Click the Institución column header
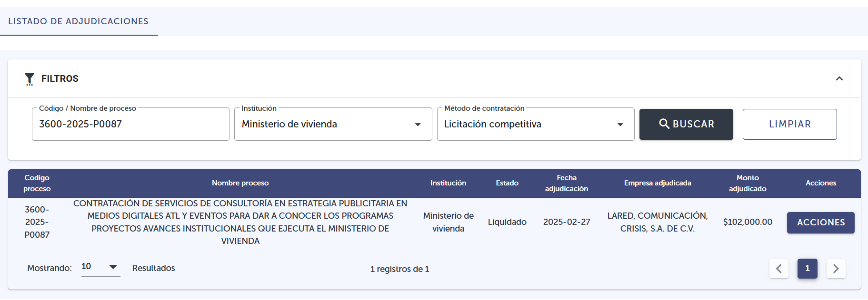The image size is (868, 300). pyautogui.click(x=449, y=183)
